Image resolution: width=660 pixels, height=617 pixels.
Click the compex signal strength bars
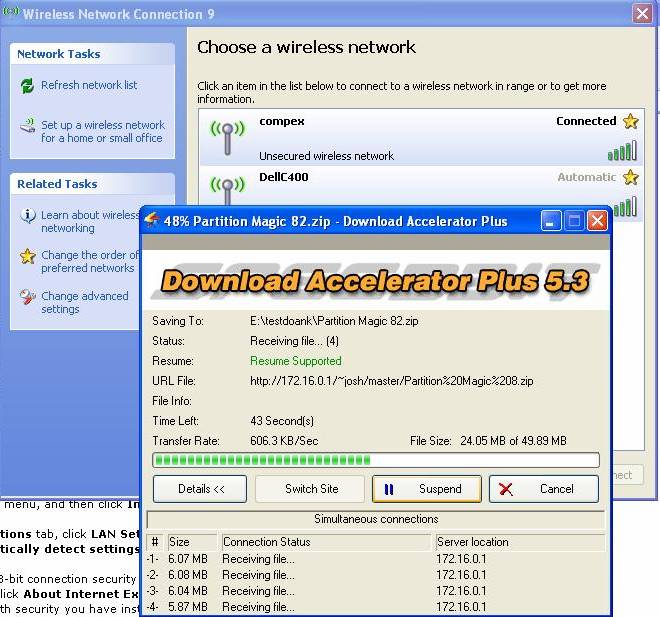(623, 151)
